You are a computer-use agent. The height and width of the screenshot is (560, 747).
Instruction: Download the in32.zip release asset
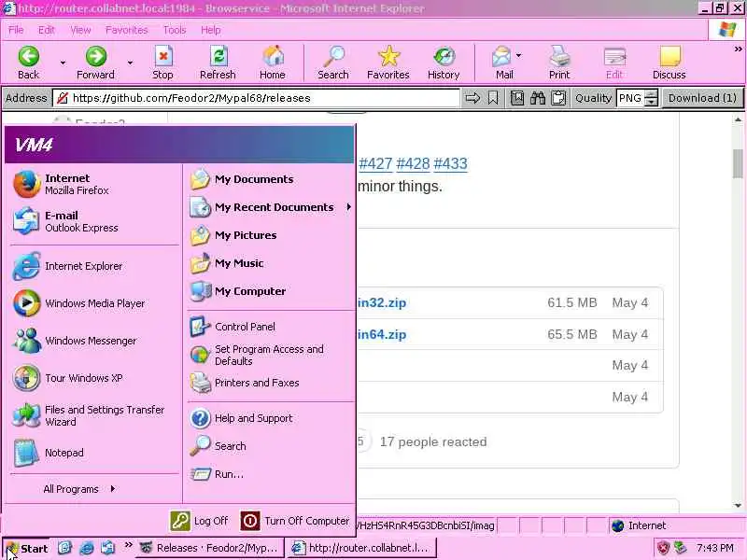click(x=382, y=302)
